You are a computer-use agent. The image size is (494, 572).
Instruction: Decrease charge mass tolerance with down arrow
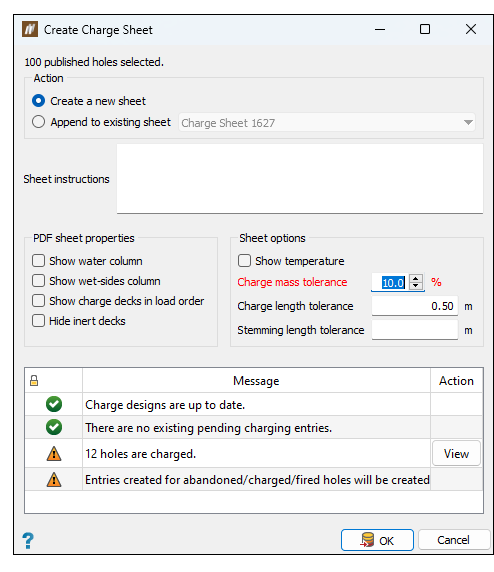tap(416, 286)
